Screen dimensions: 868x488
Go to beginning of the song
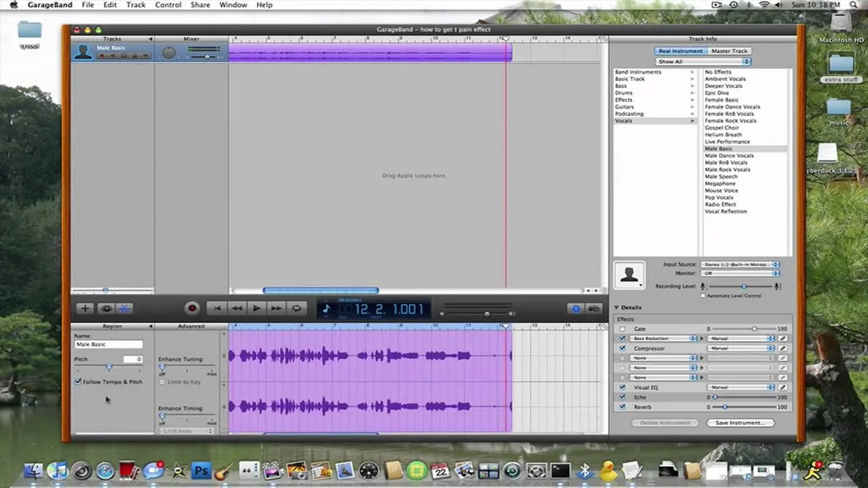click(x=217, y=308)
